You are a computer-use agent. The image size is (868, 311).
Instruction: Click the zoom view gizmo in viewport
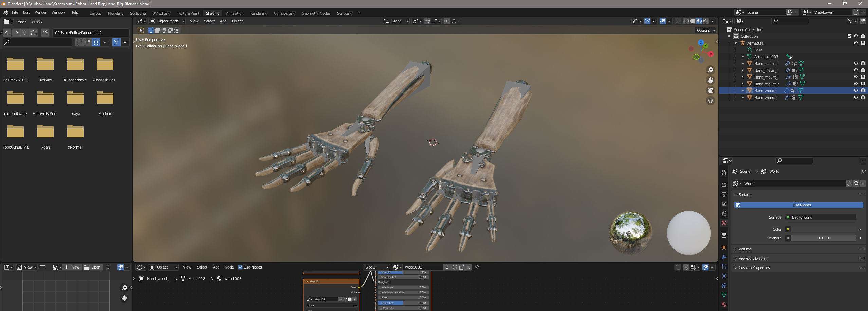[x=710, y=70]
